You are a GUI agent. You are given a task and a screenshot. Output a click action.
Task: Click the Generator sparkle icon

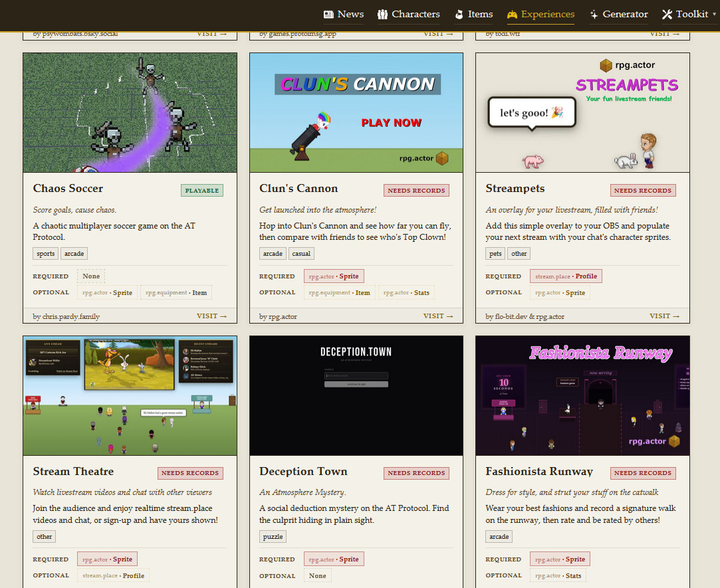[x=594, y=14]
